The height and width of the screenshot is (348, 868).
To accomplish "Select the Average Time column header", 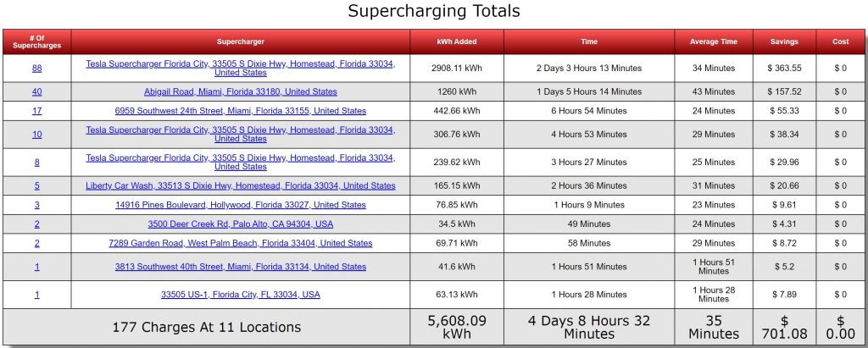I will (713, 42).
